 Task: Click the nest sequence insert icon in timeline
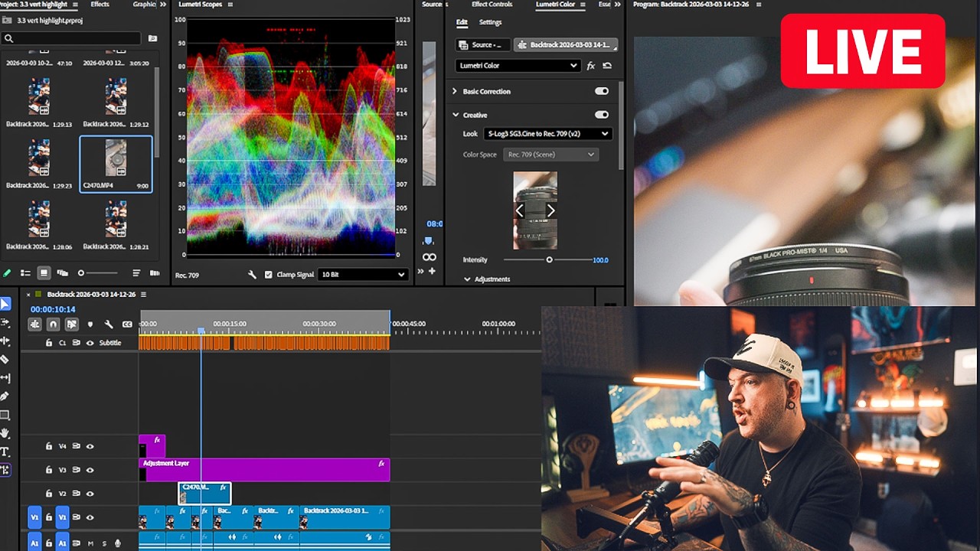(x=34, y=324)
